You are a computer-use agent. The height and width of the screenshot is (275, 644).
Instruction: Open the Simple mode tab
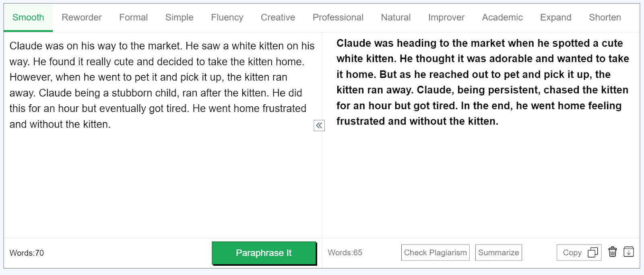point(179,17)
